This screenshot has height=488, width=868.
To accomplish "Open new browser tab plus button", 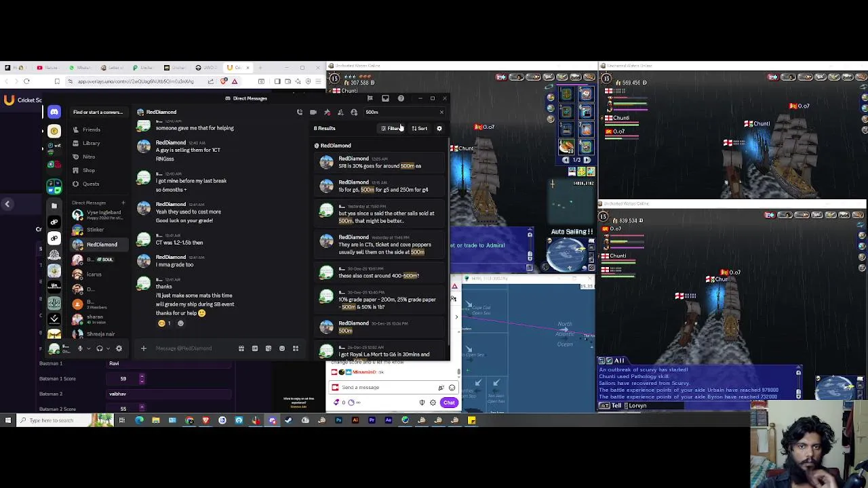I will 260,68.
